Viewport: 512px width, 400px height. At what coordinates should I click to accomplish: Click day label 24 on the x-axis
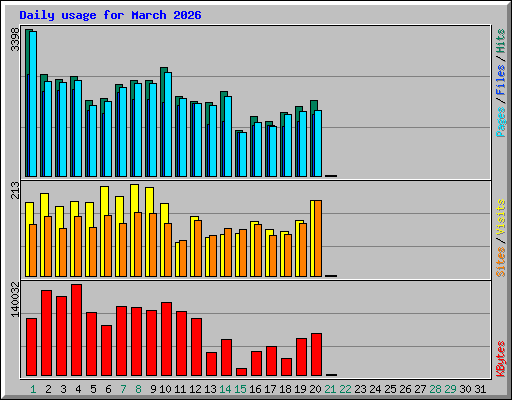(375, 389)
